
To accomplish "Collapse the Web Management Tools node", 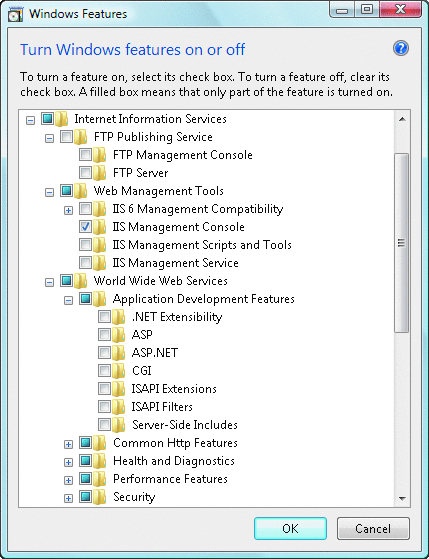I will pyautogui.click(x=50, y=193).
